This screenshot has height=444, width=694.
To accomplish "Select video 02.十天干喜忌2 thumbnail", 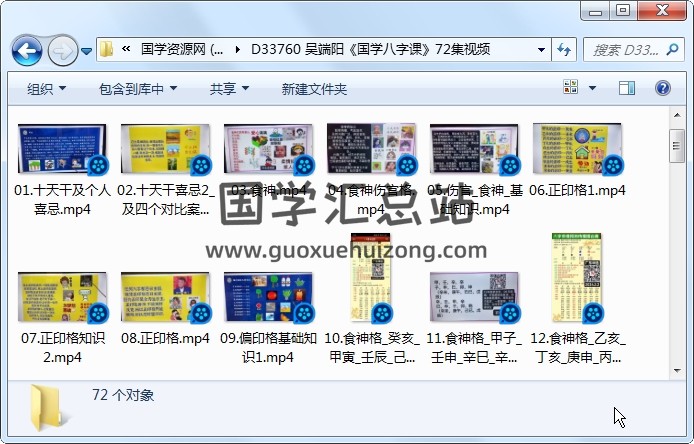I will click(x=166, y=149).
